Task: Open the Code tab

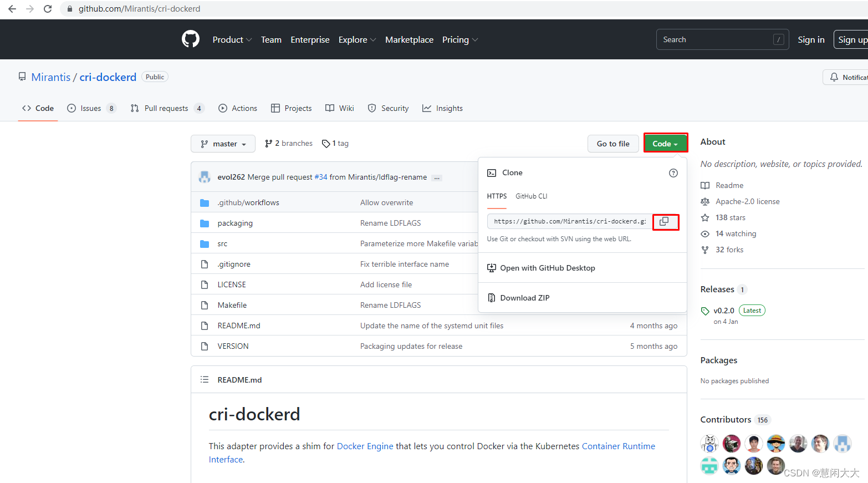Action: (38, 108)
